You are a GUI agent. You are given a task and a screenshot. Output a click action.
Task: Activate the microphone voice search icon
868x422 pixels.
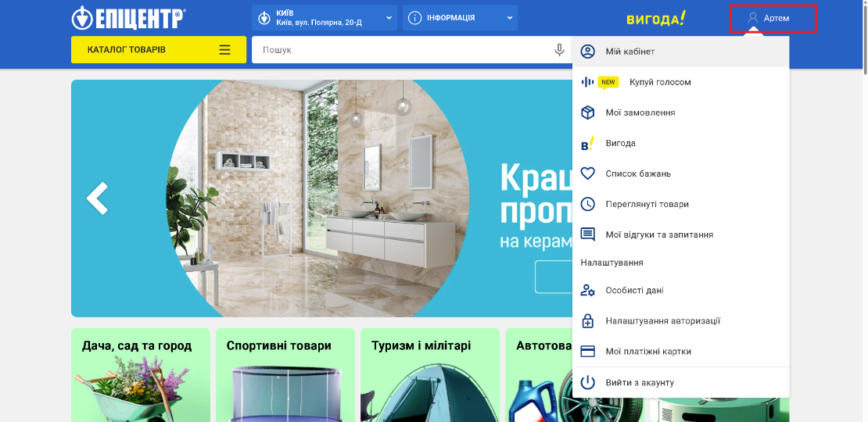tap(560, 50)
